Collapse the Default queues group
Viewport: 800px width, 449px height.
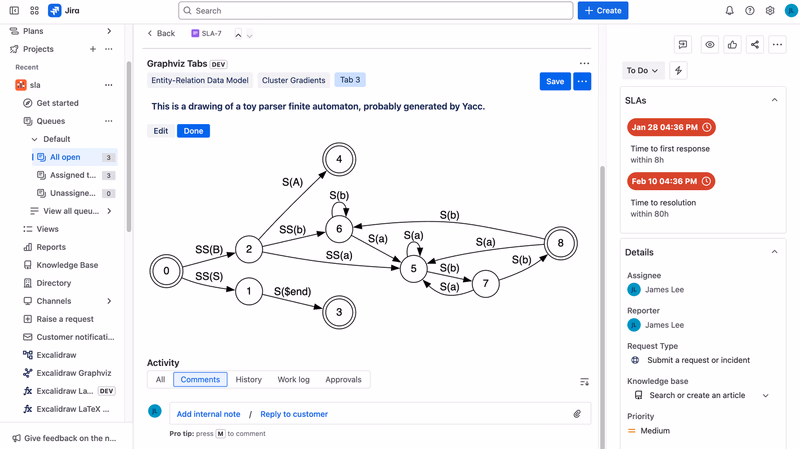[x=35, y=139]
